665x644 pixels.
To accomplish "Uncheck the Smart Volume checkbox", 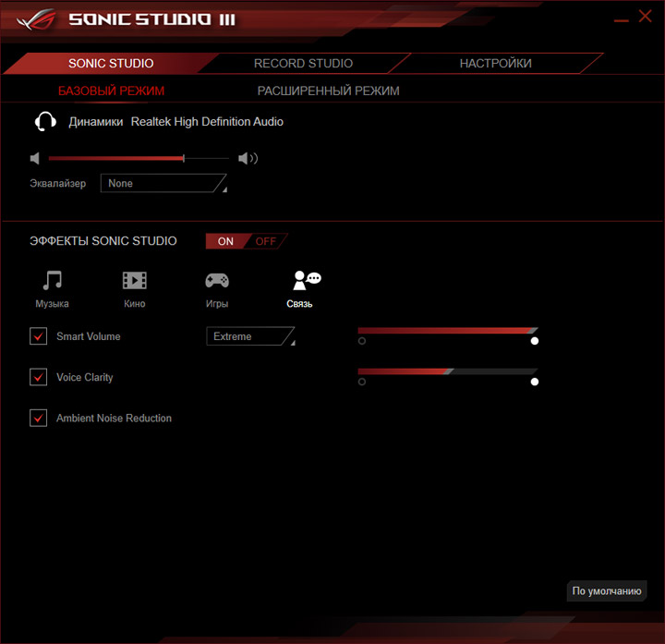I will [x=38, y=336].
